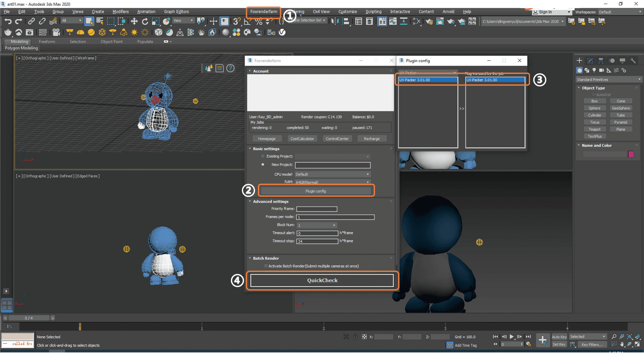
Task: Click the Frames per node input field
Action: pyautogui.click(x=335, y=217)
